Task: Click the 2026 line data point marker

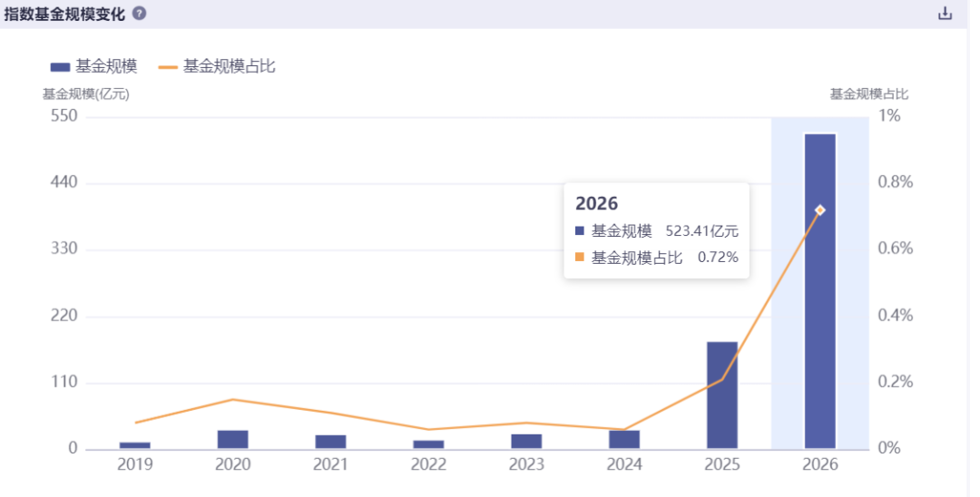Action: pos(820,210)
